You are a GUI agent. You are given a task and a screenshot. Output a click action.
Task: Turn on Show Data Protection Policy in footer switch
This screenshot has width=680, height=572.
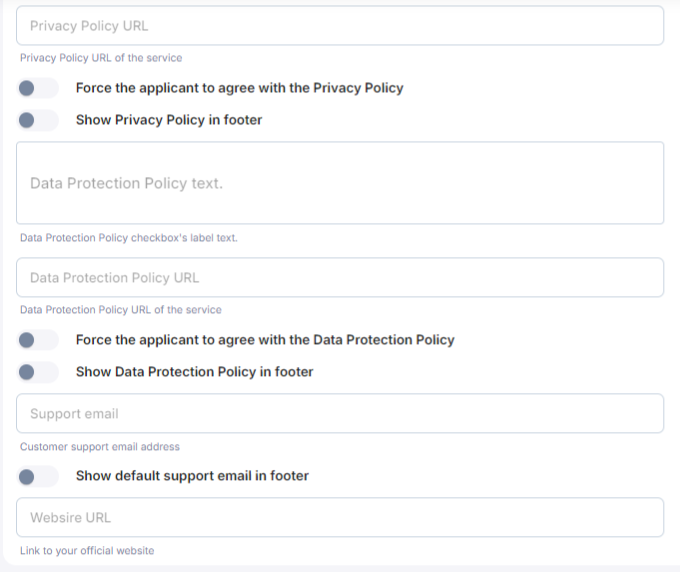point(39,372)
